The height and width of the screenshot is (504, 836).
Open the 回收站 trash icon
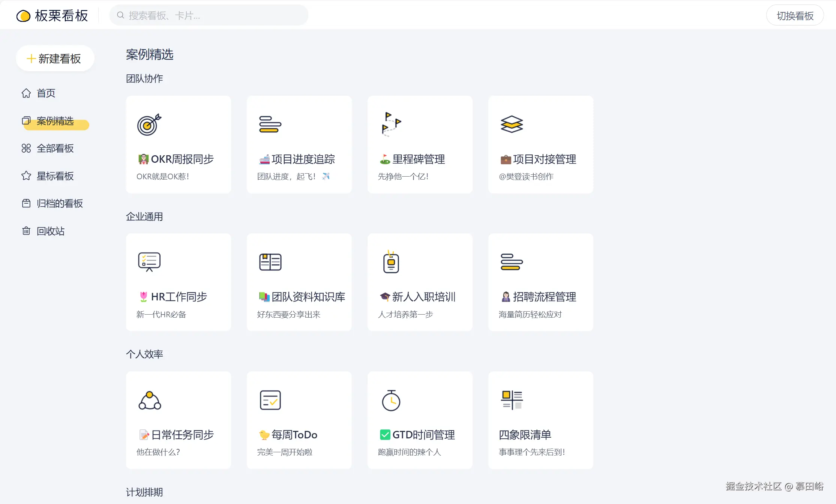26,231
